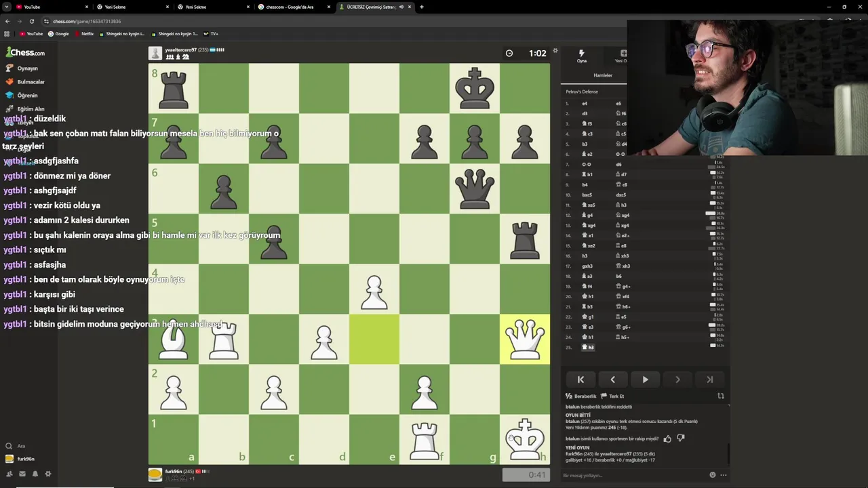Select the black king on g8
The height and width of the screenshot is (488, 868).
(475, 88)
